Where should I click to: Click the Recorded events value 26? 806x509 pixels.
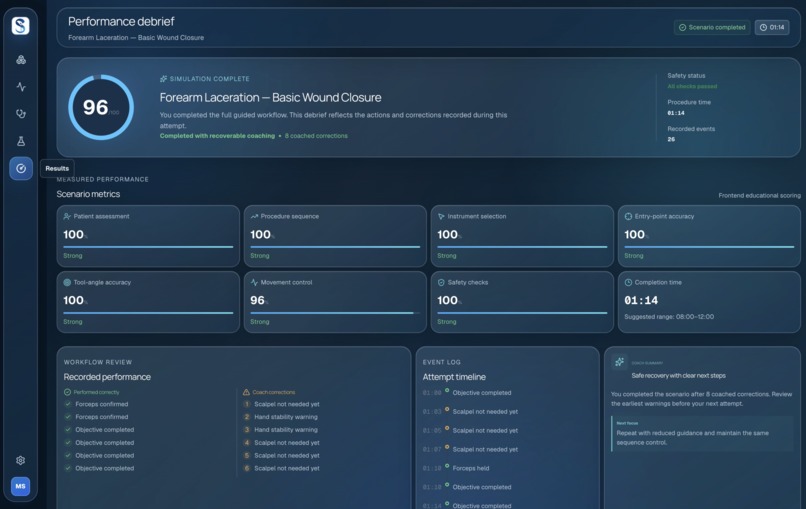671,139
